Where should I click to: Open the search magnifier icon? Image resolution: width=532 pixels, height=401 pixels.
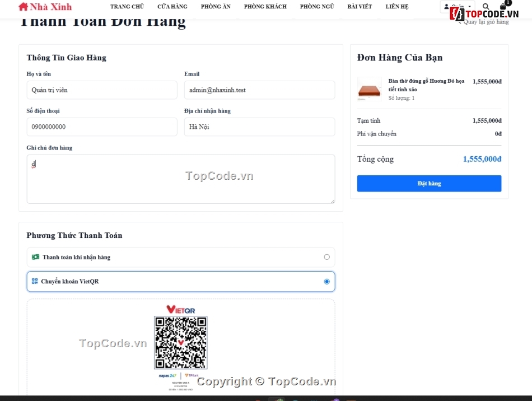click(x=486, y=6)
